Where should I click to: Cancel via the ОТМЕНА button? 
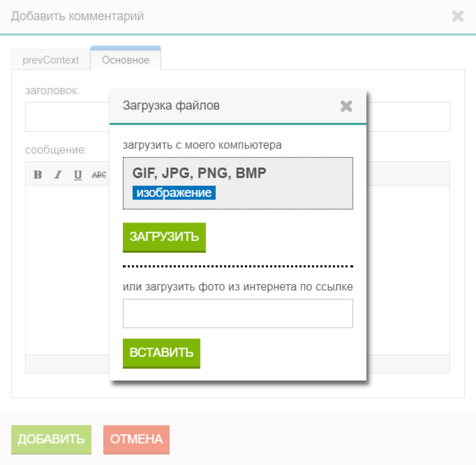coord(136,439)
